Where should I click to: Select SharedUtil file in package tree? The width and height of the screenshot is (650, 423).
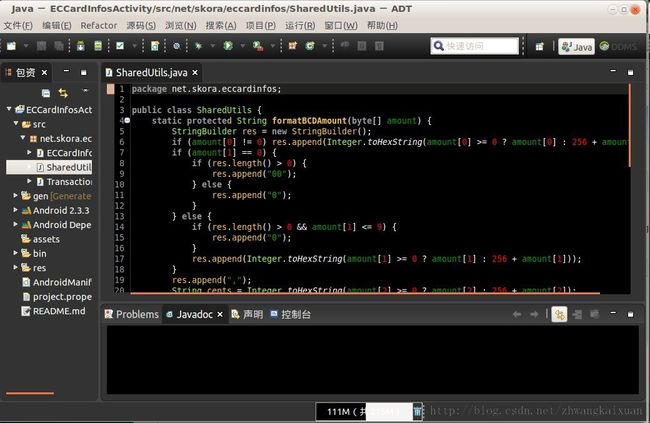[x=49, y=167]
